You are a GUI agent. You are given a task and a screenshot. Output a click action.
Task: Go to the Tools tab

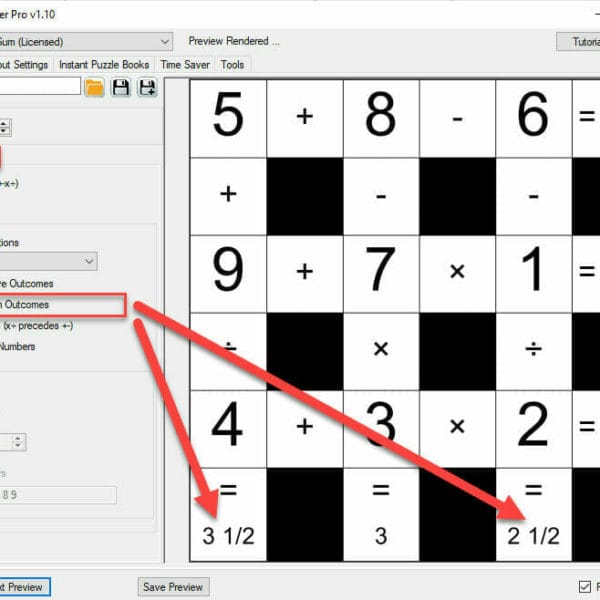click(232, 65)
